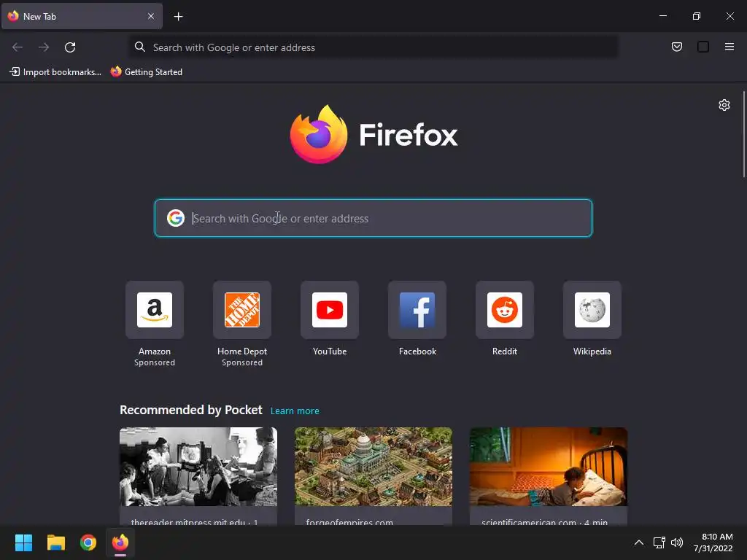
Task: Open File Explorer from taskbar
Action: pos(55,542)
